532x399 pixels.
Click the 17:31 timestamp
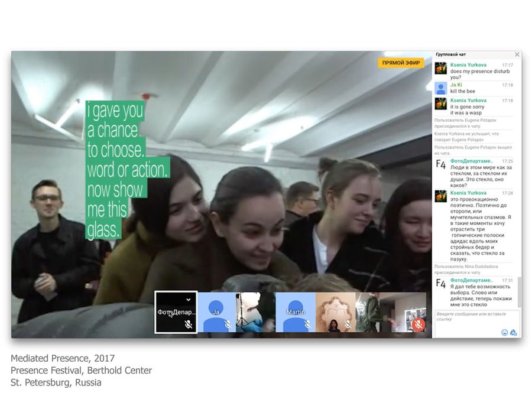(508, 281)
